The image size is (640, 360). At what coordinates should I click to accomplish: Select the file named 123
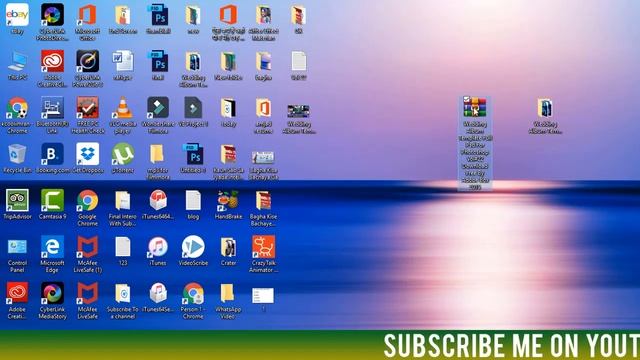[x=122, y=247]
